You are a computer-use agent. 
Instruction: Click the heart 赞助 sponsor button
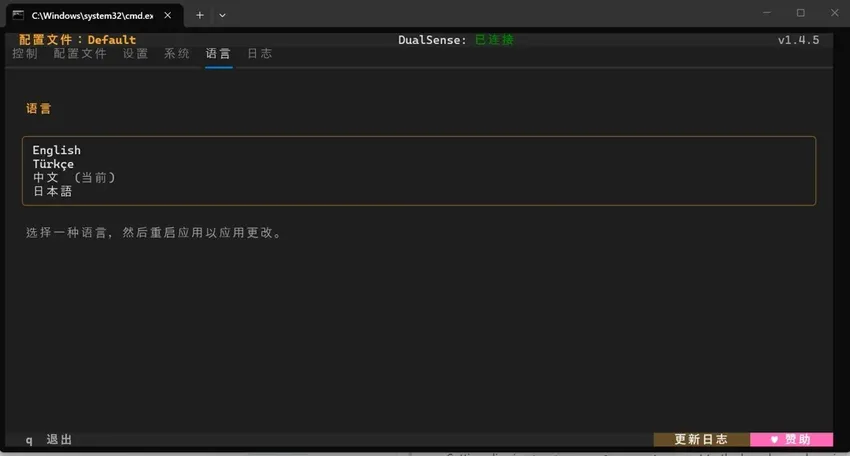(791, 439)
